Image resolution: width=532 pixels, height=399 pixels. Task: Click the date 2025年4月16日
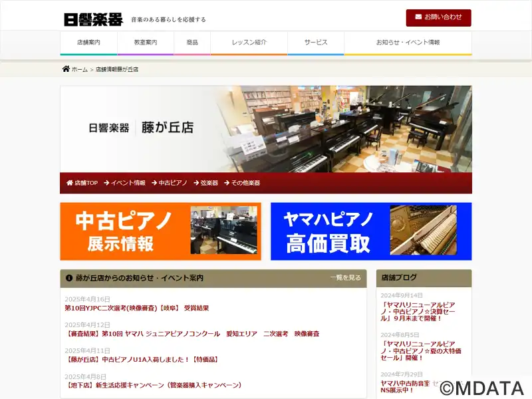87,299
